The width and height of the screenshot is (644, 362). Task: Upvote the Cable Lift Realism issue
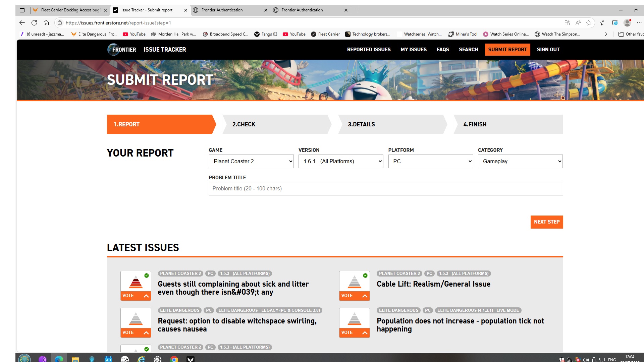[x=355, y=296]
